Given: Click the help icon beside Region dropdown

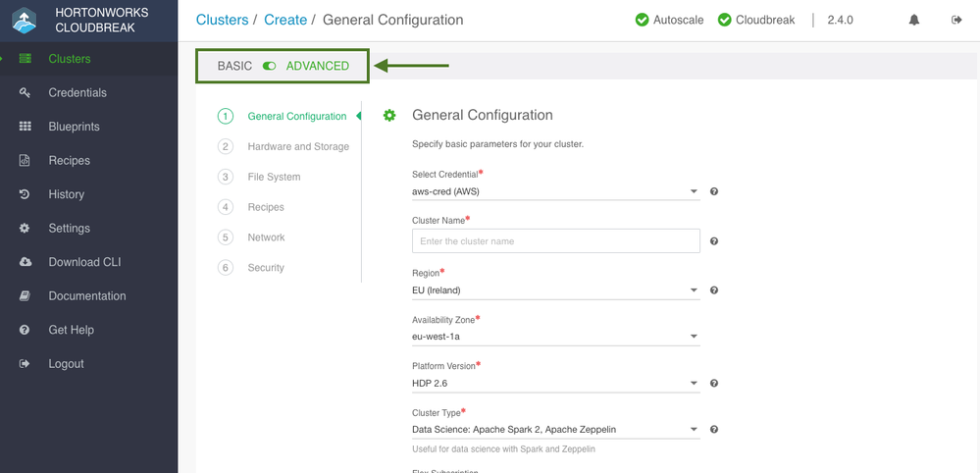Looking at the screenshot, I should (714, 290).
